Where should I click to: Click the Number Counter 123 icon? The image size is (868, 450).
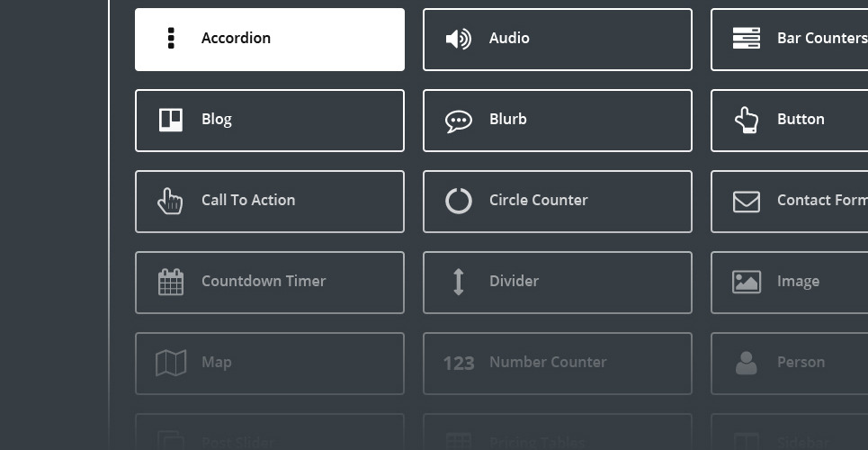click(459, 364)
